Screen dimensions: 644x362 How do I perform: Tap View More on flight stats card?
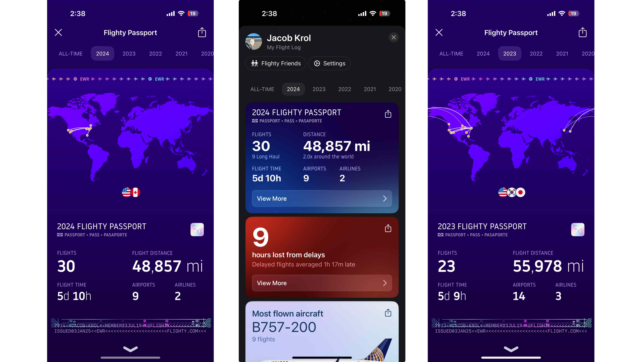(x=322, y=198)
